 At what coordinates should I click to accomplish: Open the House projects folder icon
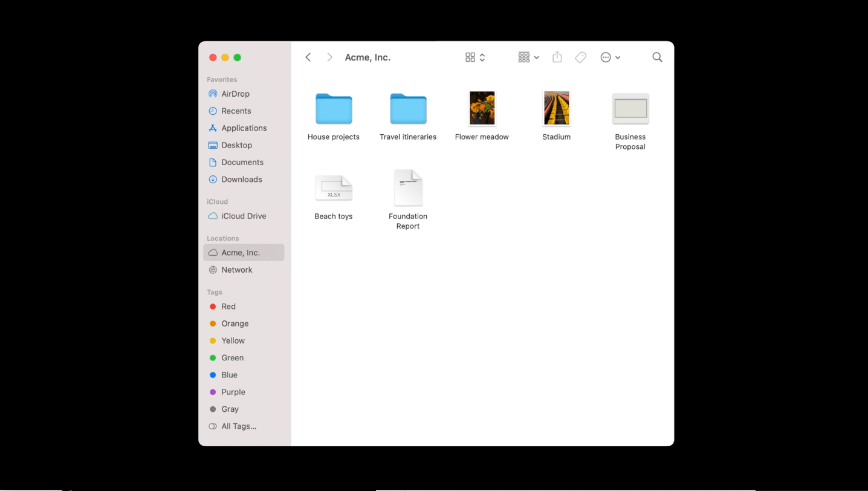[x=334, y=109]
